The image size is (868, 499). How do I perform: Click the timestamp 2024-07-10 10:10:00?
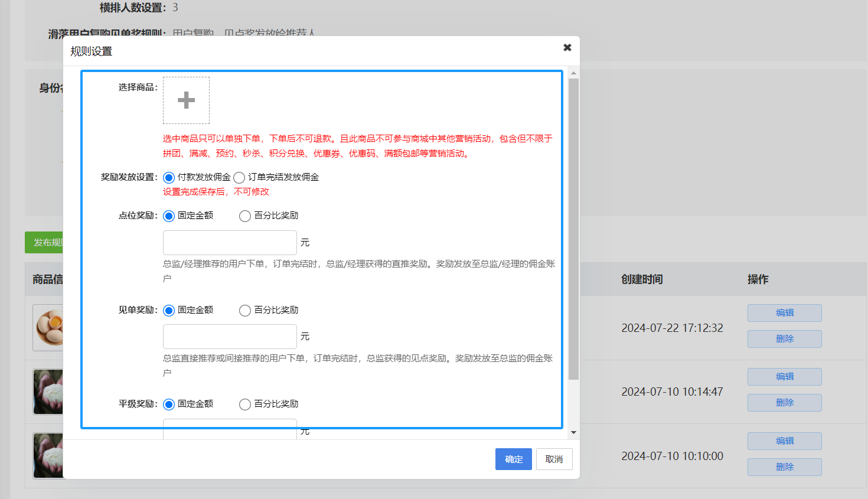(x=672, y=456)
